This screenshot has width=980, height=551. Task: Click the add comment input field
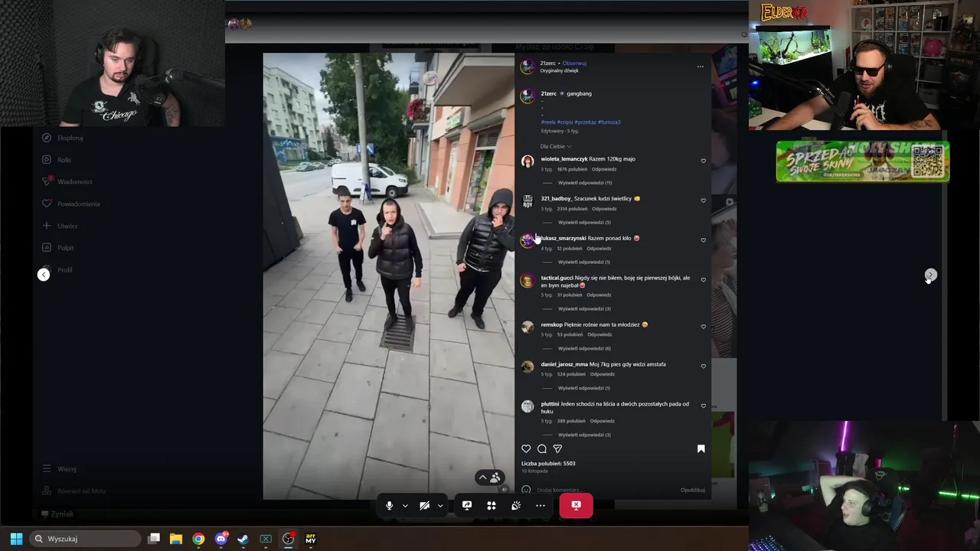pyautogui.click(x=605, y=490)
